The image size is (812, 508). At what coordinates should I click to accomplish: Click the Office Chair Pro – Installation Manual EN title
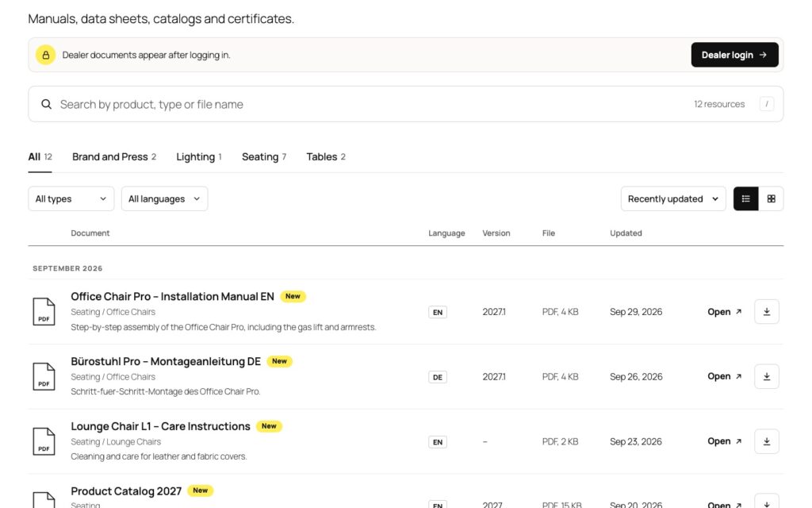click(172, 297)
